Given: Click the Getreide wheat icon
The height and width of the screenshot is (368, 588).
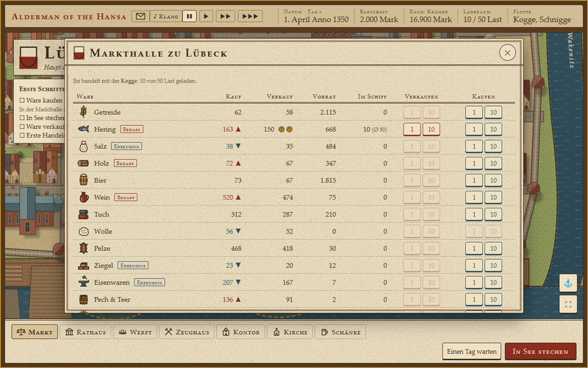Looking at the screenshot, I should click(84, 112).
